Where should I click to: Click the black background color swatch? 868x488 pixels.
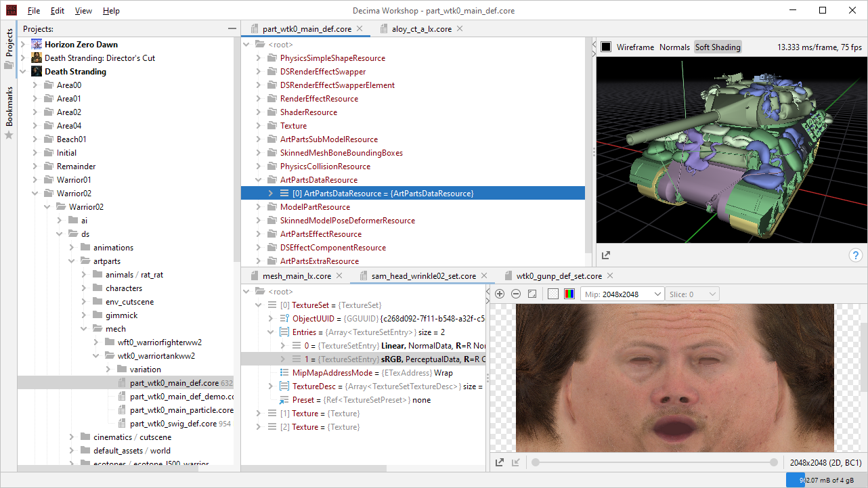pyautogui.click(x=606, y=47)
